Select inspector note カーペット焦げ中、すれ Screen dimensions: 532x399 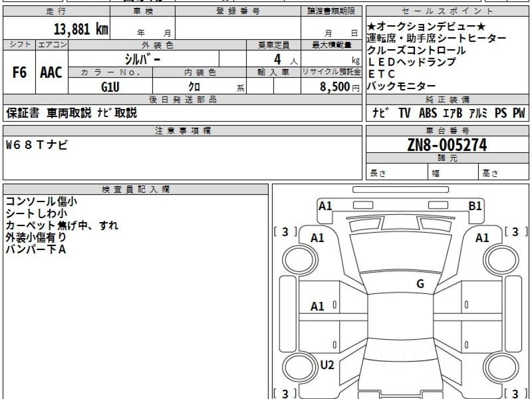(x=62, y=226)
